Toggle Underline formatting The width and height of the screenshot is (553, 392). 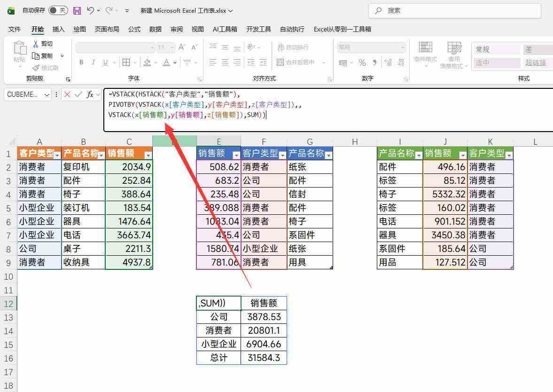click(105, 63)
